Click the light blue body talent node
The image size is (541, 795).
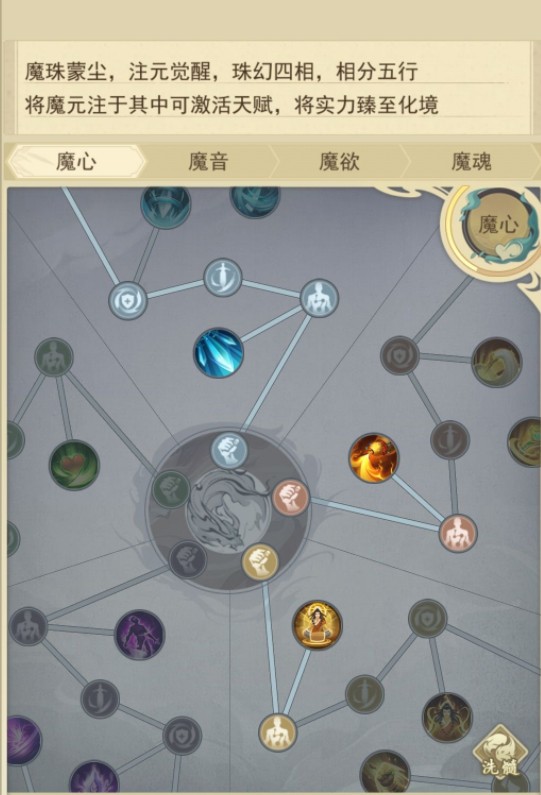click(x=319, y=299)
